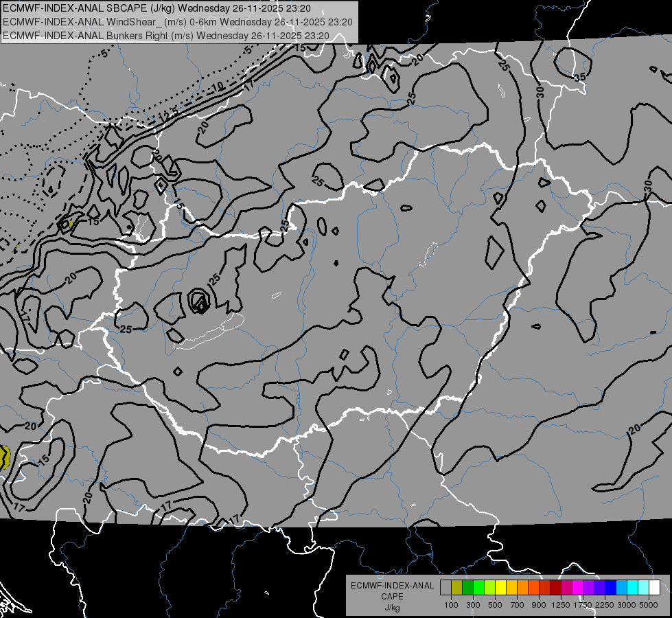Select the bright green legend swatch

478,587
